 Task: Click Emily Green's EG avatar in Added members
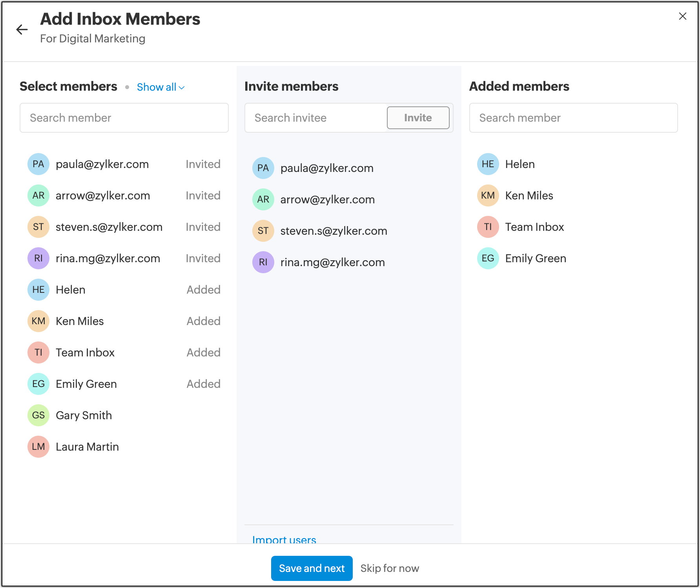click(488, 258)
